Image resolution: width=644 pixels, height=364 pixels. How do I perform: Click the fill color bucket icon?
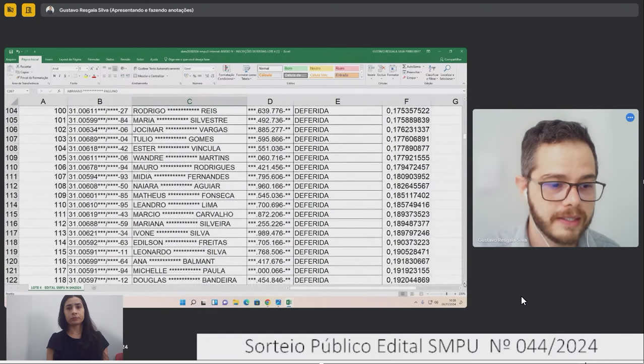coord(86,76)
